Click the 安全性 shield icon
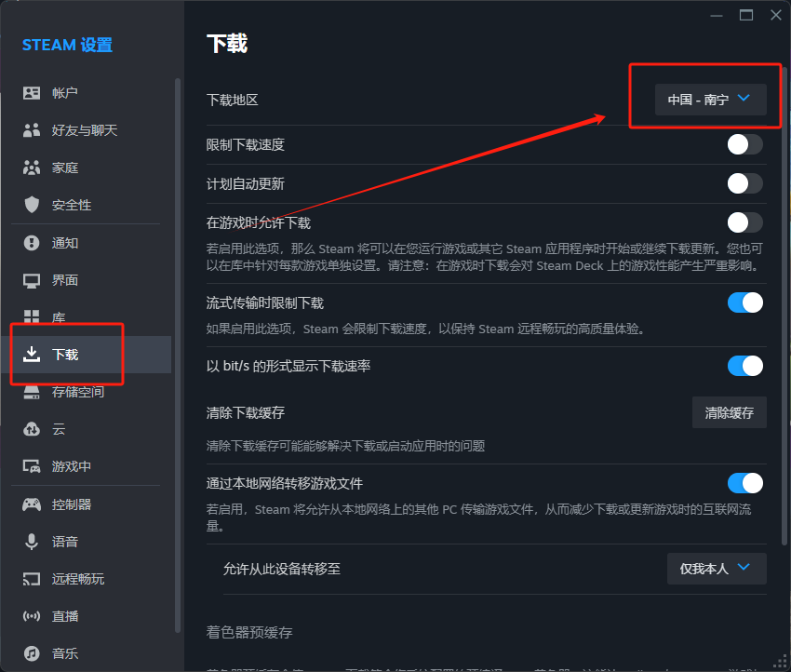This screenshot has width=791, height=672. coord(30,204)
